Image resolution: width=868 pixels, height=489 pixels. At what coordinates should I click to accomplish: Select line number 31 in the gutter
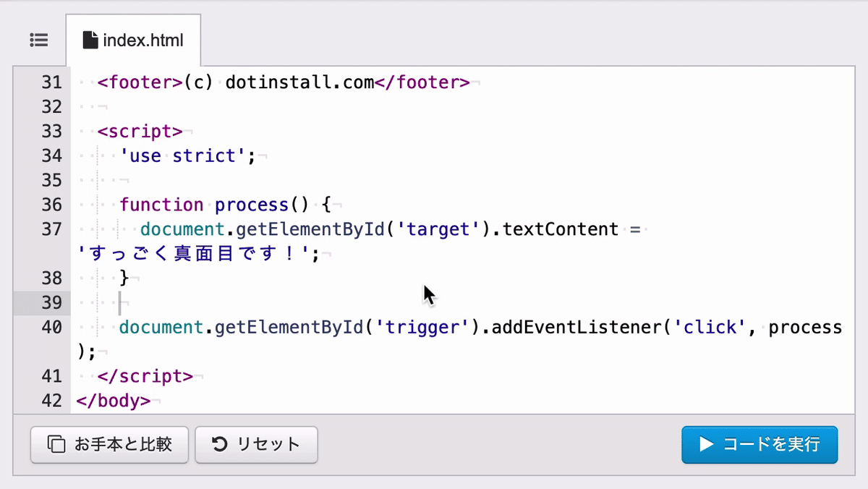(x=51, y=82)
